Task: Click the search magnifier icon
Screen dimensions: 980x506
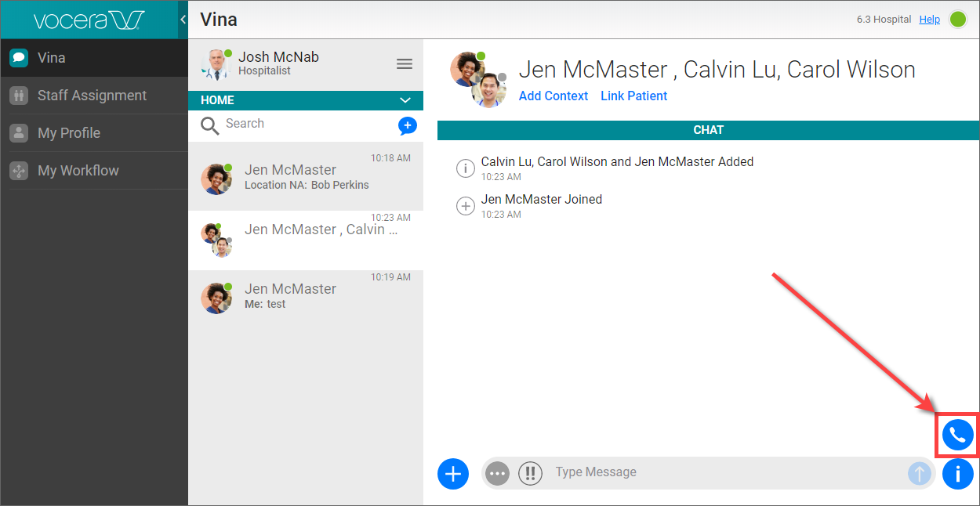Action: (209, 125)
